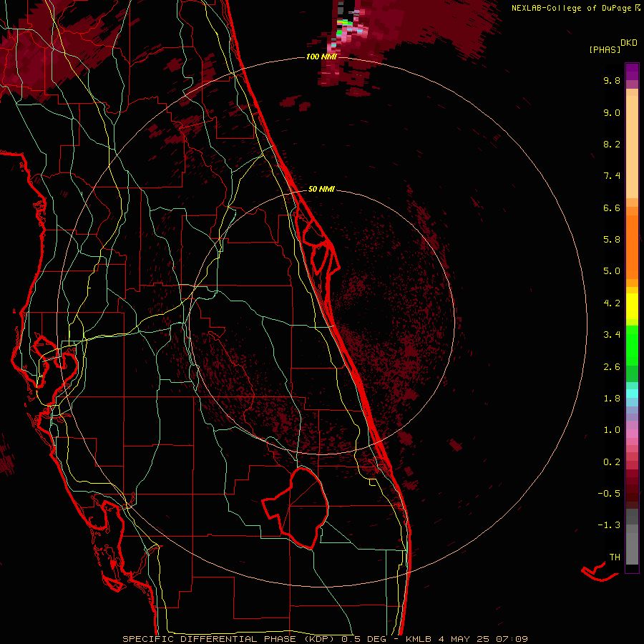The image size is (644, 644).
Task: Click the TH threshold label
Action: [x=615, y=557]
